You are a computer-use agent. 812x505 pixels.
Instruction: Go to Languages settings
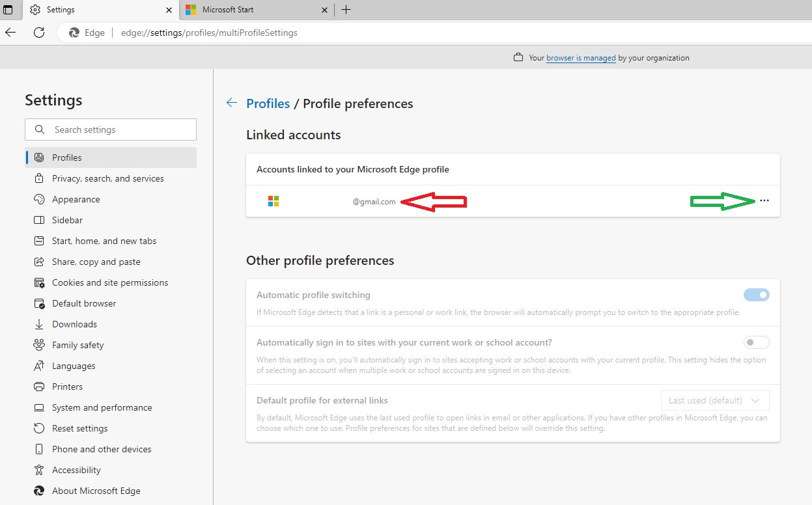[111, 366]
